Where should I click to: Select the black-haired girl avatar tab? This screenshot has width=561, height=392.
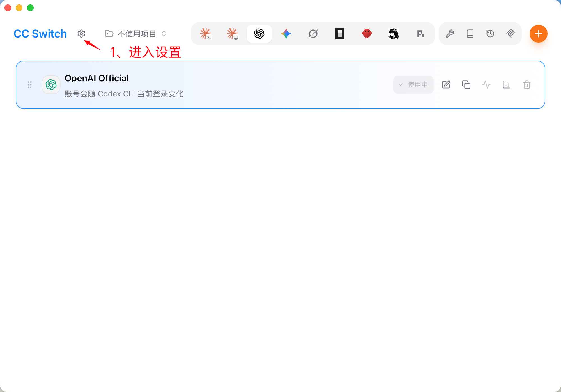(394, 34)
